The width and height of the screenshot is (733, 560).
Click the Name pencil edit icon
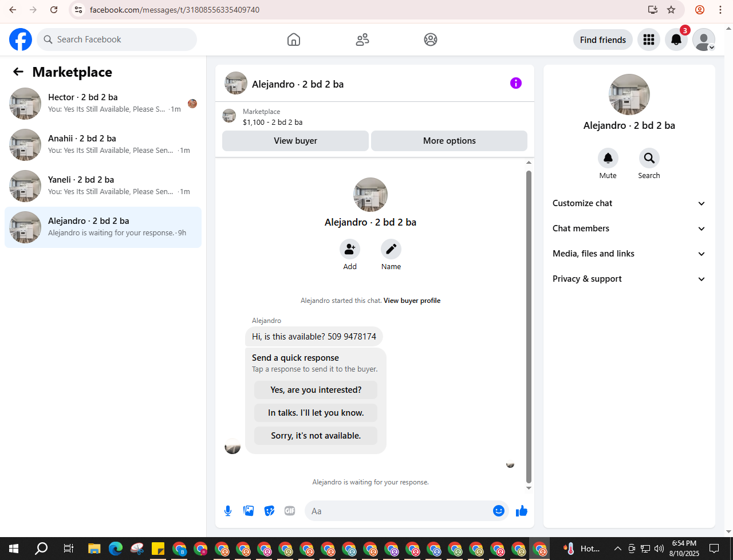tap(391, 249)
